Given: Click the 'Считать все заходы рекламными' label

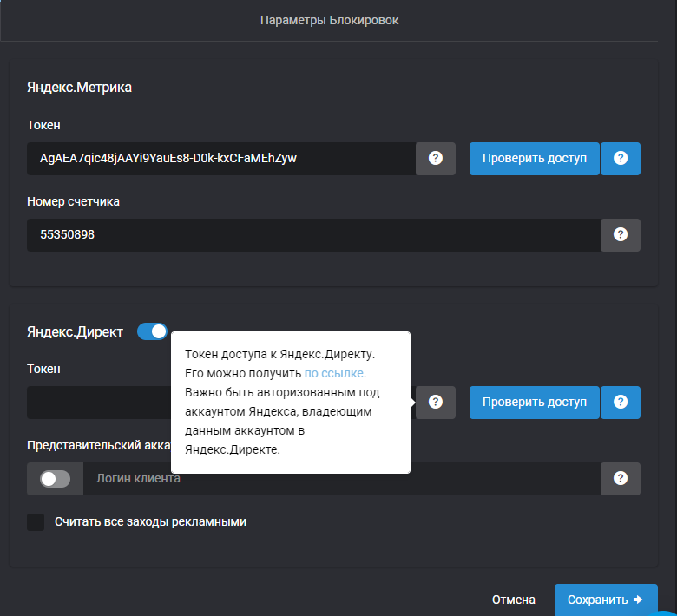Looking at the screenshot, I should pos(150,522).
